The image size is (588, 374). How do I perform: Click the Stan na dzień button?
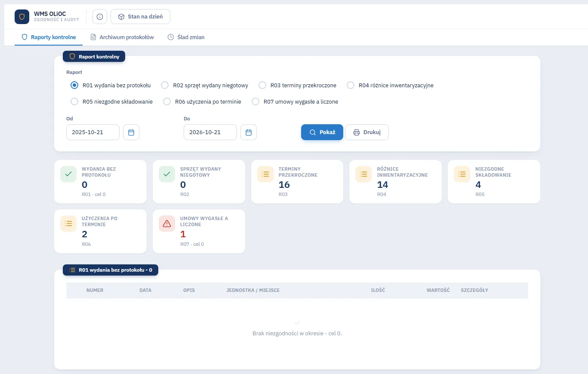[140, 17]
